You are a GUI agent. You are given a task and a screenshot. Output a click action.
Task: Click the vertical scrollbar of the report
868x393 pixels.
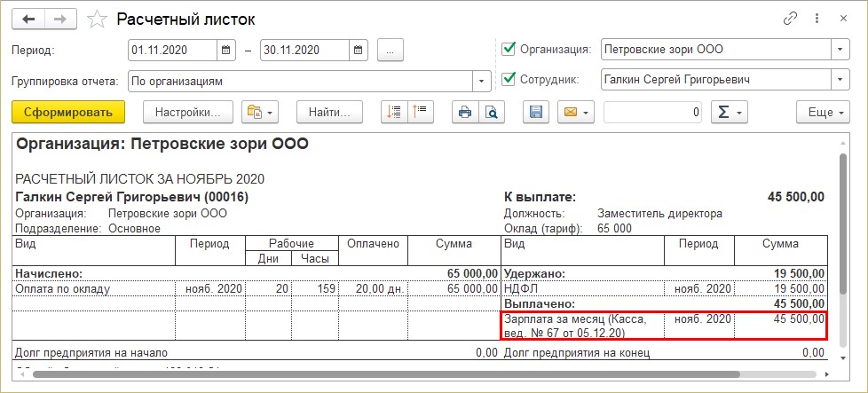pyautogui.click(x=843, y=224)
